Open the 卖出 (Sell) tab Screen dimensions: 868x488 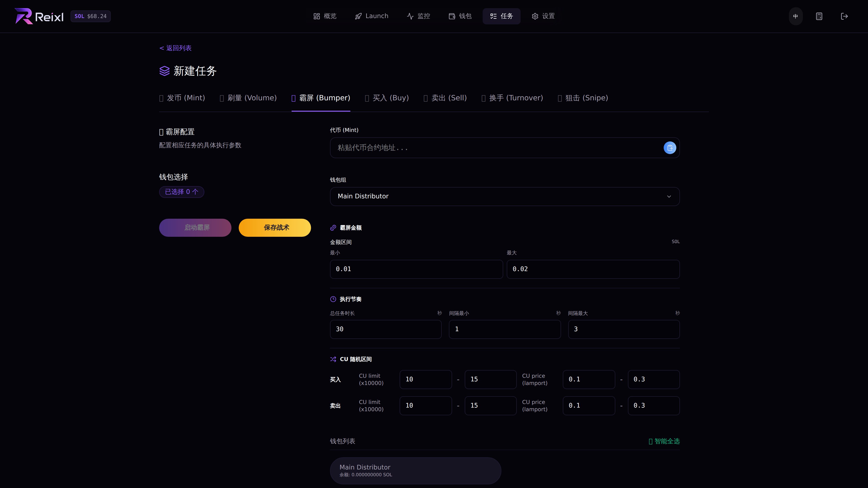(x=445, y=98)
